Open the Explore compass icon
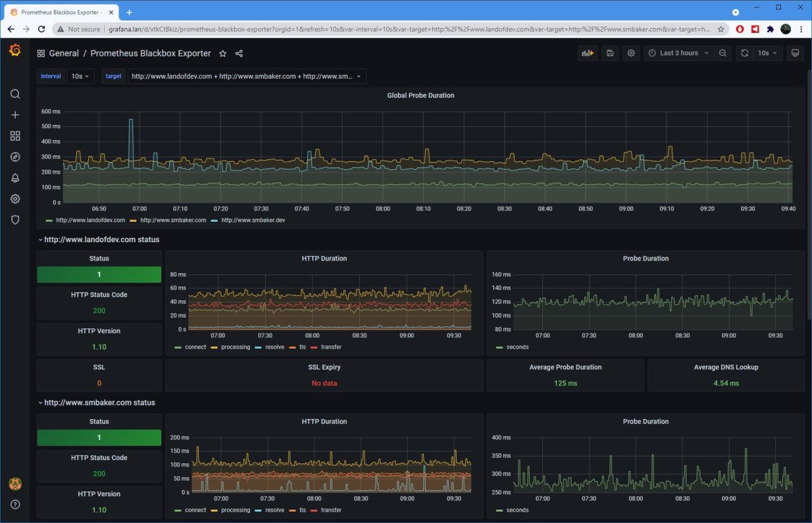This screenshot has width=812, height=523. pos(15,157)
